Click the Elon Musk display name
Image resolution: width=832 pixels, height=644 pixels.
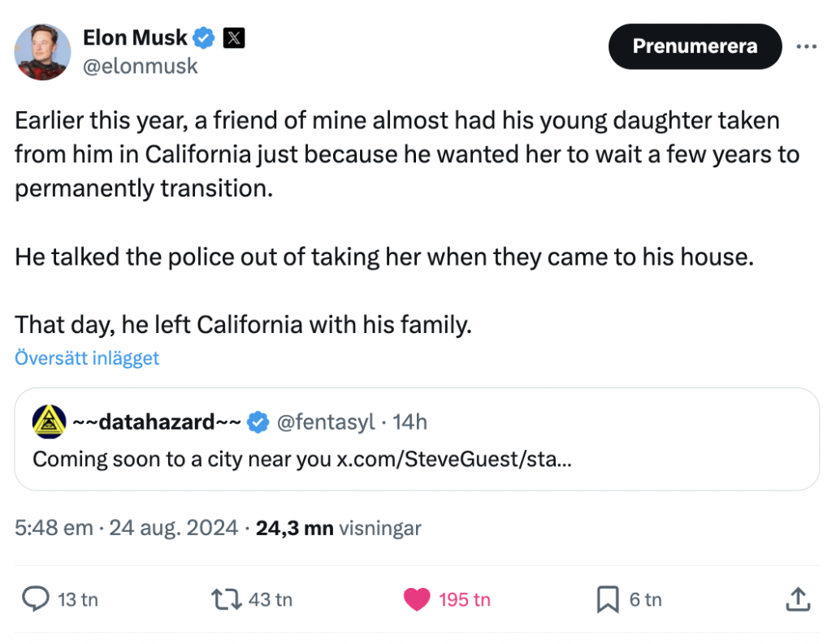135,37
